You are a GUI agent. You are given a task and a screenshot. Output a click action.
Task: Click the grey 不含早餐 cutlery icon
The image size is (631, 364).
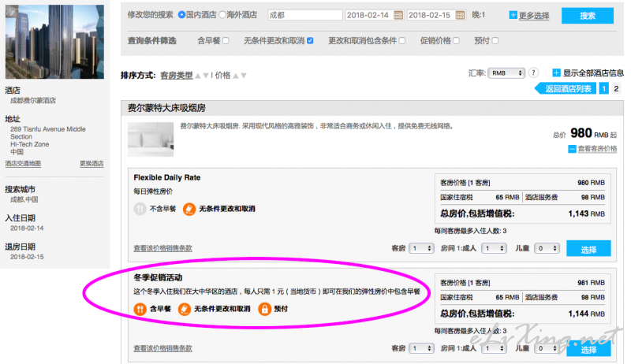point(140,209)
